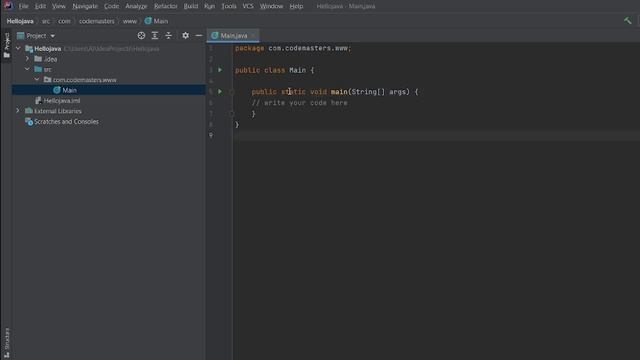Open the Window menu

(x=271, y=6)
